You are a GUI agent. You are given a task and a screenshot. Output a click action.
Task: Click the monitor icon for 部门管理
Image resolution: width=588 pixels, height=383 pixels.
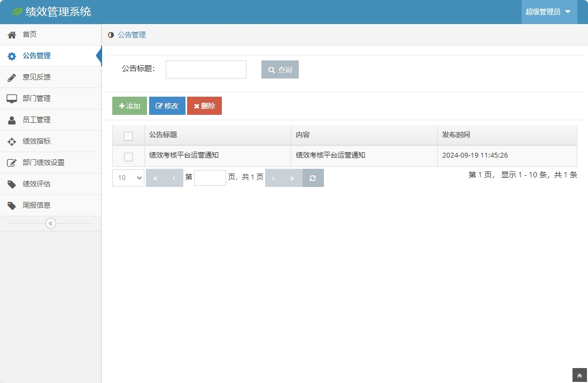(11, 98)
